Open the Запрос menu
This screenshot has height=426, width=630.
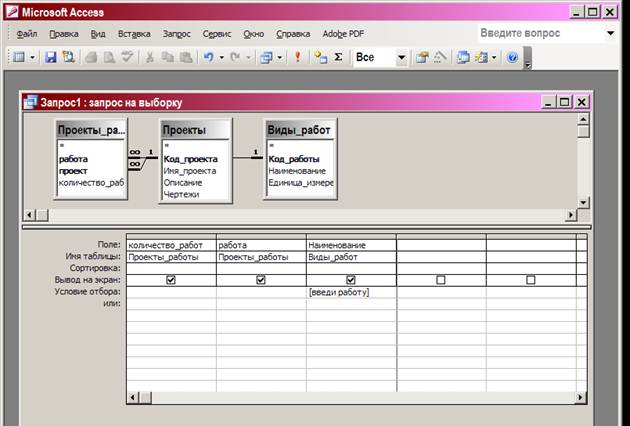(x=177, y=34)
